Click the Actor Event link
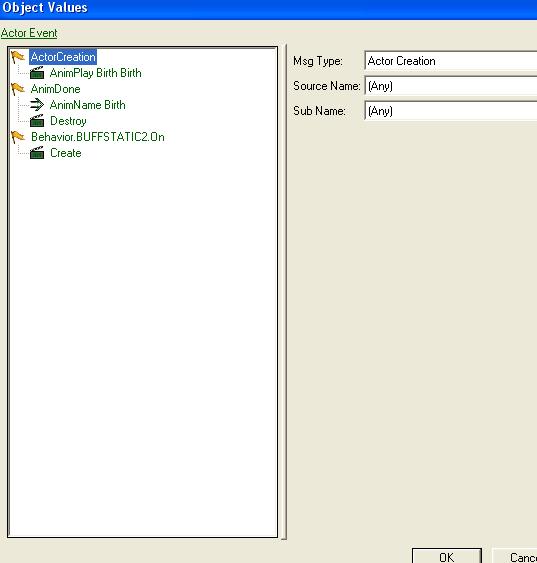 coord(29,33)
